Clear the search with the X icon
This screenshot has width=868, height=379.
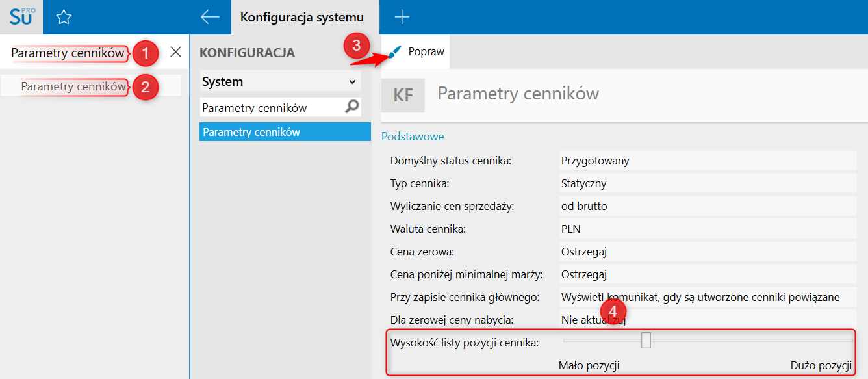[x=175, y=53]
